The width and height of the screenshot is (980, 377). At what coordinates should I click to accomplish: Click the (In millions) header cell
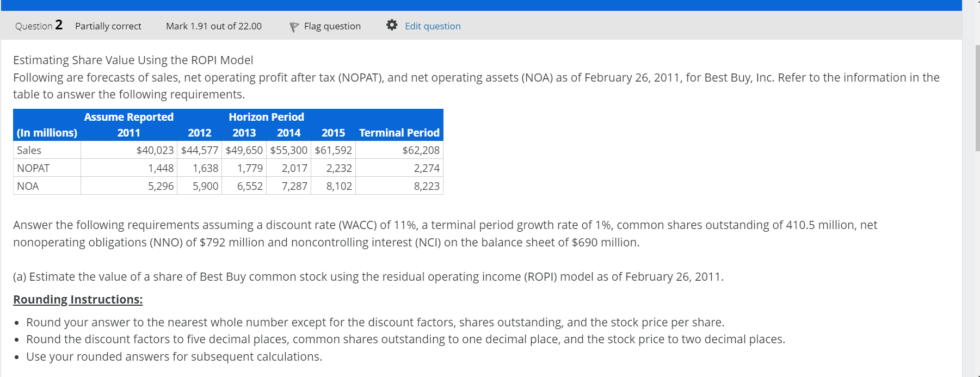[47, 133]
